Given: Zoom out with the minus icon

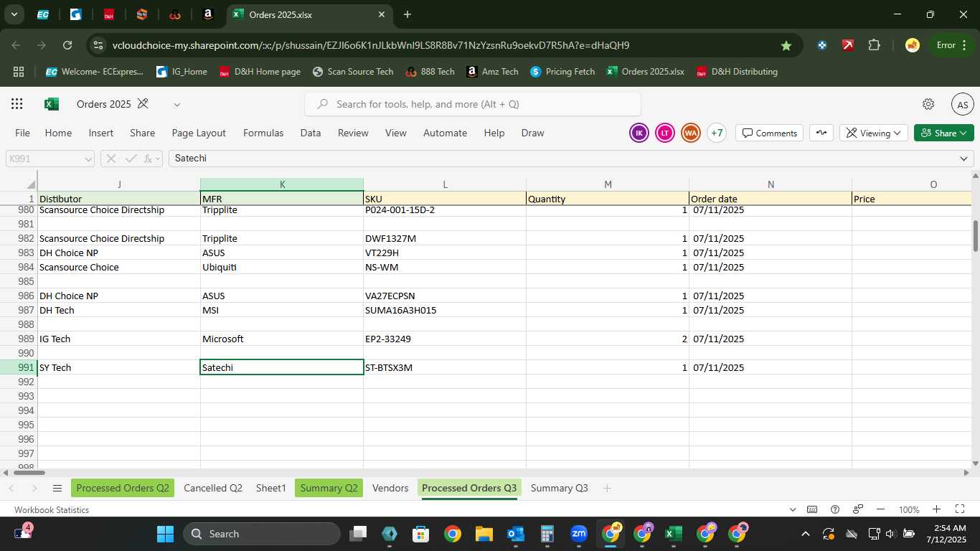Looking at the screenshot, I should pos(882,509).
